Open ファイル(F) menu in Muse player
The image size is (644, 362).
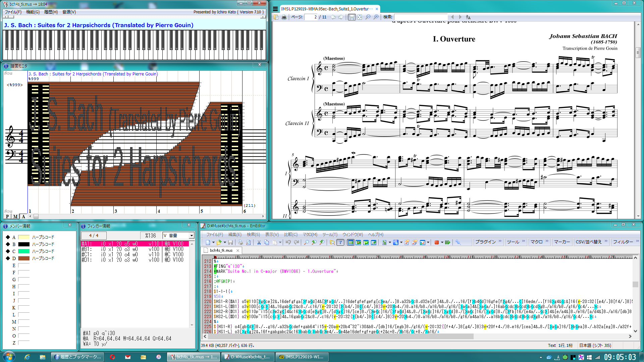coord(13,12)
